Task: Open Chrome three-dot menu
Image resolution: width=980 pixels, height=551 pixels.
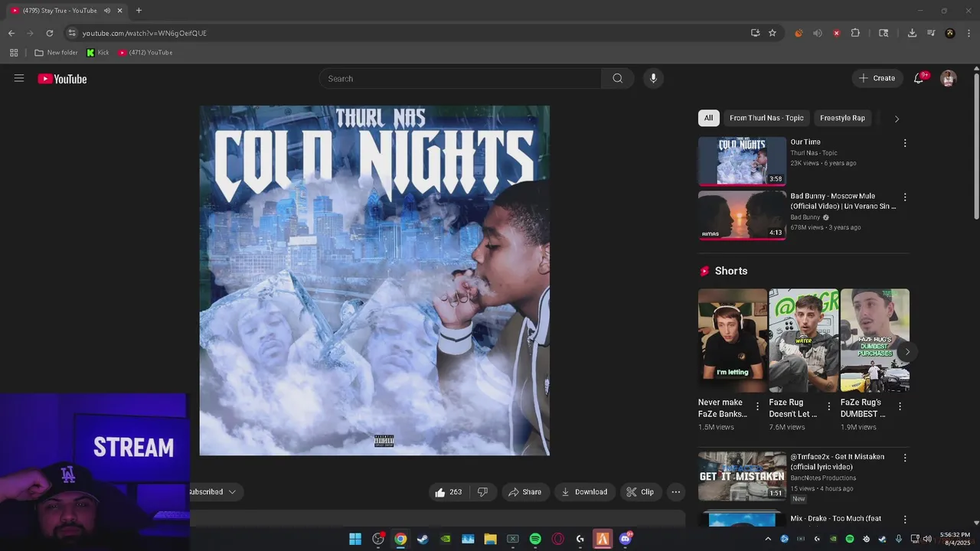Action: pos(969,33)
